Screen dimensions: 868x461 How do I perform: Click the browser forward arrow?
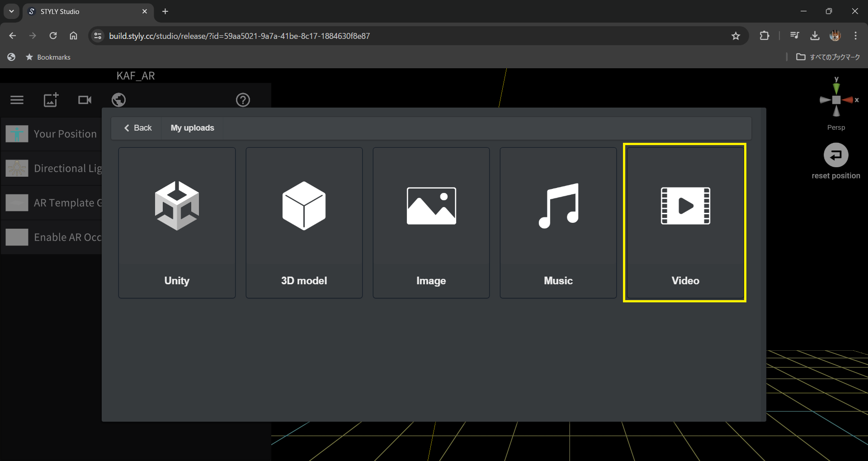(33, 36)
